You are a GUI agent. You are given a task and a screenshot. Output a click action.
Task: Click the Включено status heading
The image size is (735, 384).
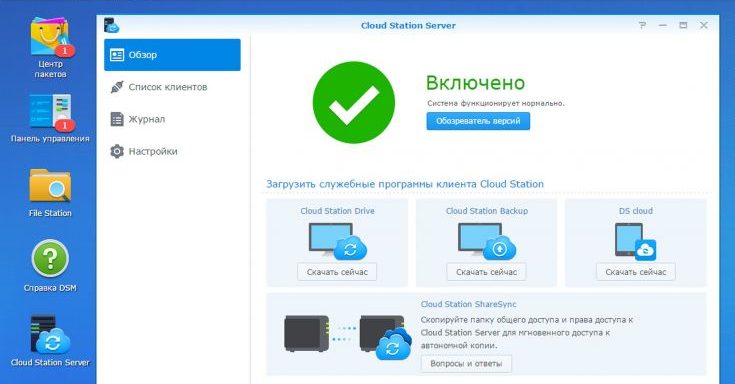pyautogui.click(x=475, y=83)
